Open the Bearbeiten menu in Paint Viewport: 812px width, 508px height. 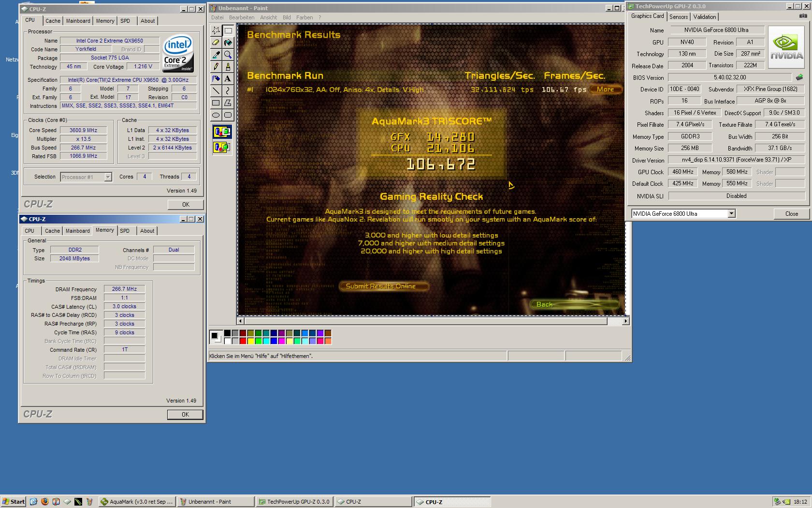point(242,17)
